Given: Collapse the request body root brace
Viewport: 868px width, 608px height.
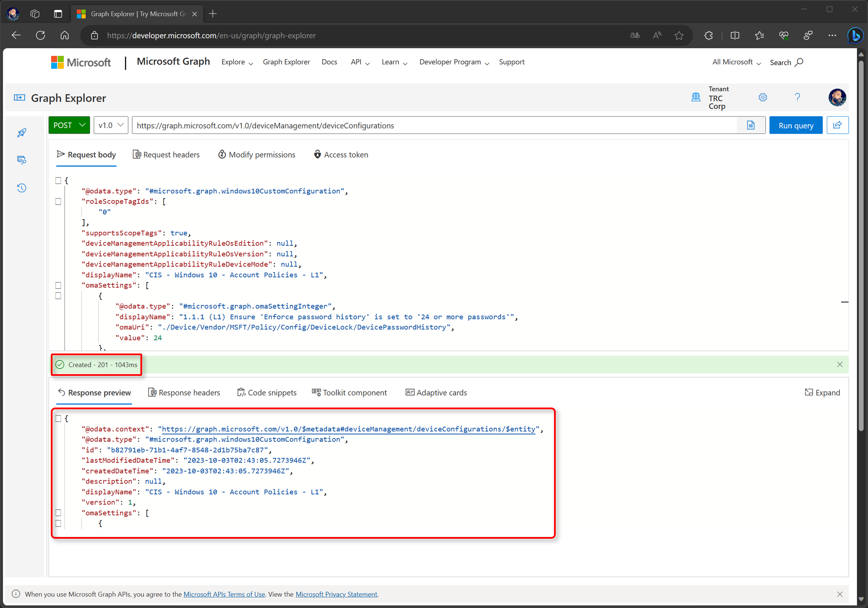Looking at the screenshot, I should point(58,181).
